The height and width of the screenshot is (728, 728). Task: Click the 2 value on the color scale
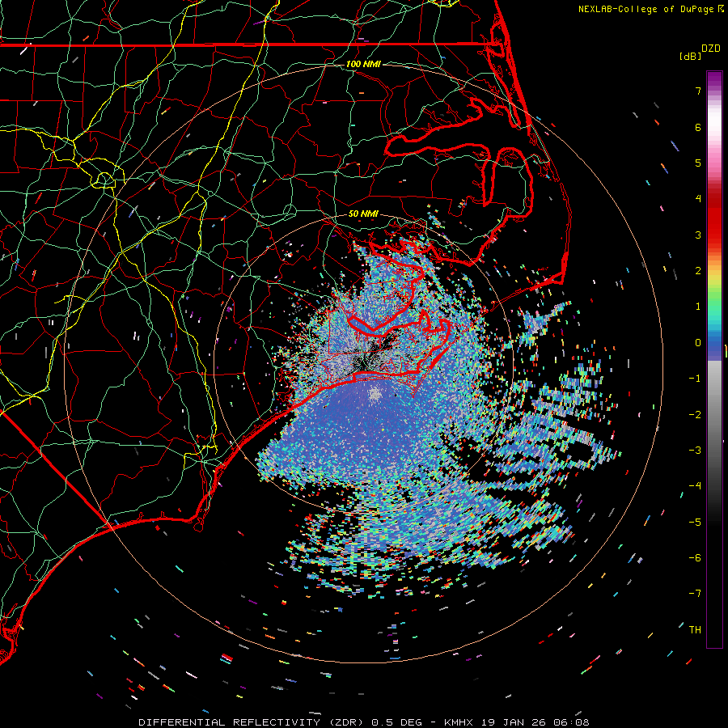(698, 271)
